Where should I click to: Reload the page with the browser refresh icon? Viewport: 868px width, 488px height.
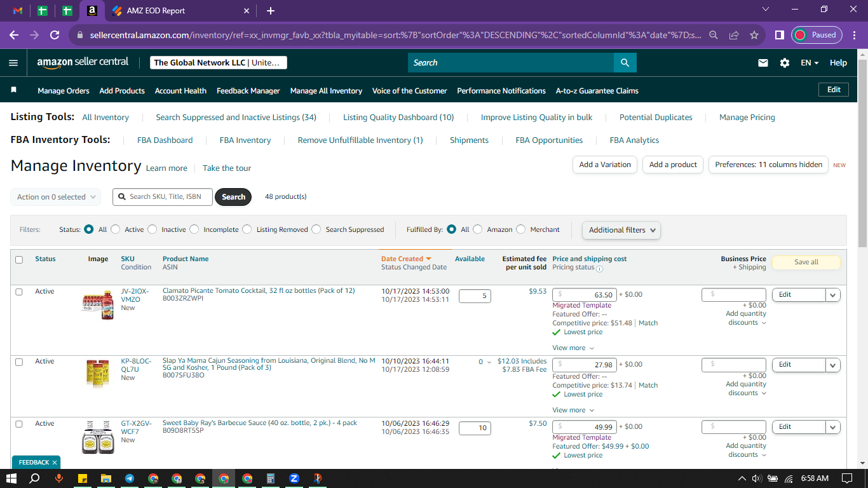pyautogui.click(x=55, y=35)
